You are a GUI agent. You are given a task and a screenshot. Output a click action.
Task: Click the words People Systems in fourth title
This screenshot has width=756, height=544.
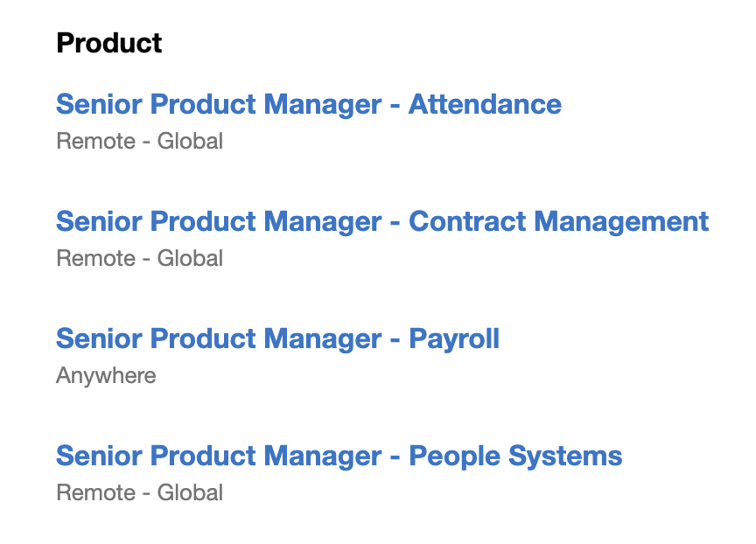pyautogui.click(x=515, y=456)
